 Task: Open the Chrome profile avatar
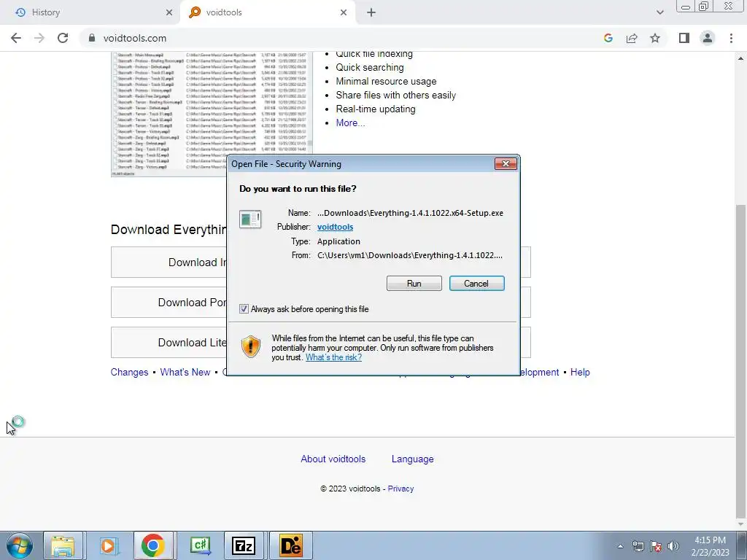click(708, 38)
